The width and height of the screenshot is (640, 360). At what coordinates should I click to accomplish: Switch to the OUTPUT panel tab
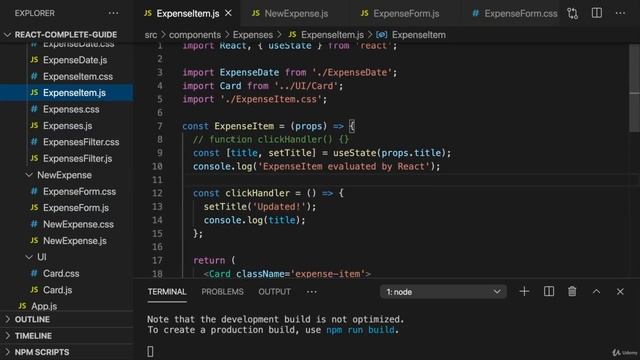(x=274, y=292)
